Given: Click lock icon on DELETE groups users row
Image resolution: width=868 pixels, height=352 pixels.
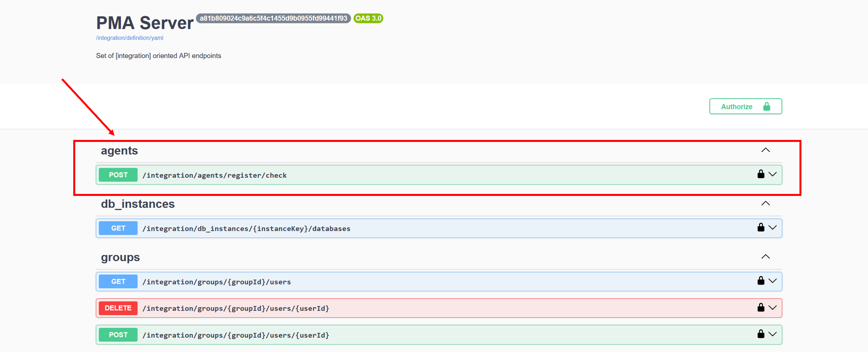Looking at the screenshot, I should coord(760,307).
